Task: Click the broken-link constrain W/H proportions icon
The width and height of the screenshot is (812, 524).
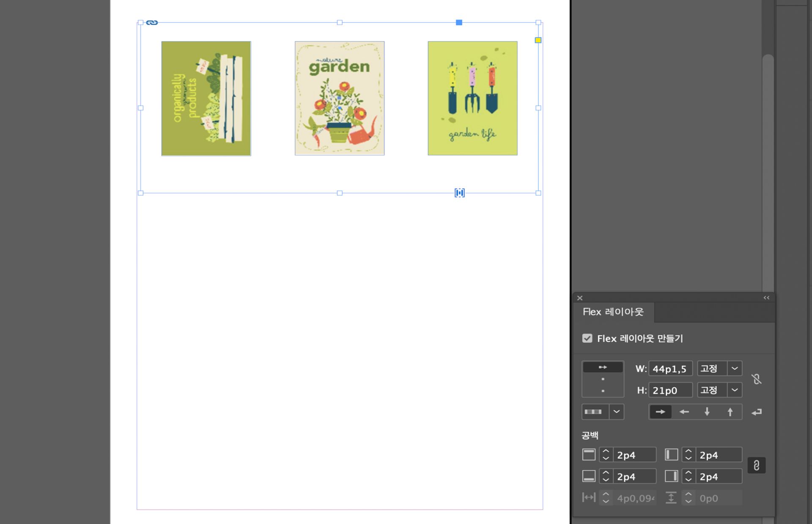Action: pyautogui.click(x=757, y=379)
